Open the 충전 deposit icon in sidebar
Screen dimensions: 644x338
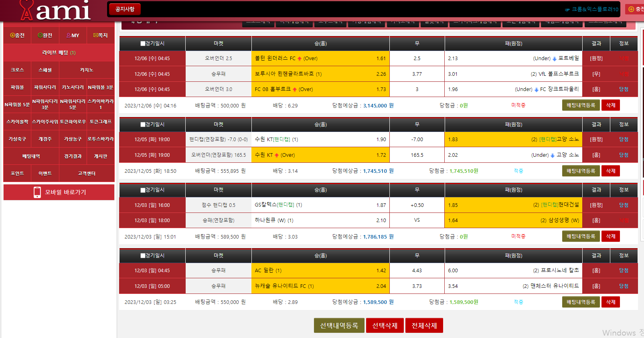[17, 35]
